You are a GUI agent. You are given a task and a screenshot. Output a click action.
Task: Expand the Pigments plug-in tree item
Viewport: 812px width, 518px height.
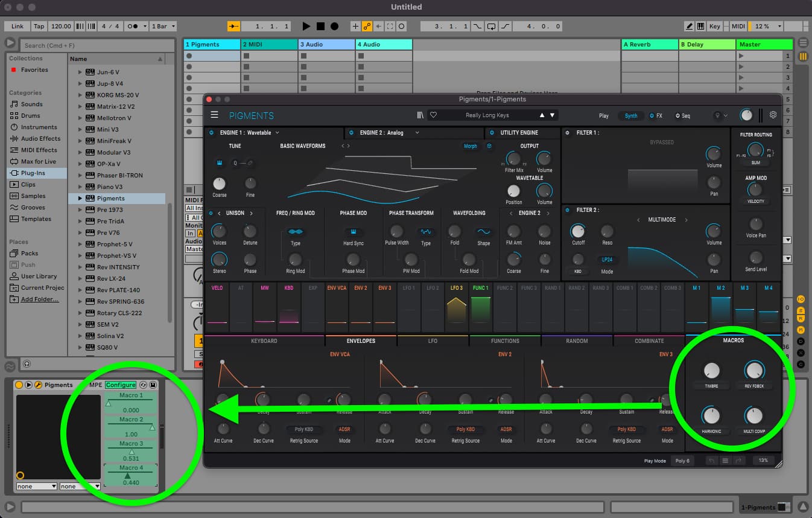point(80,198)
